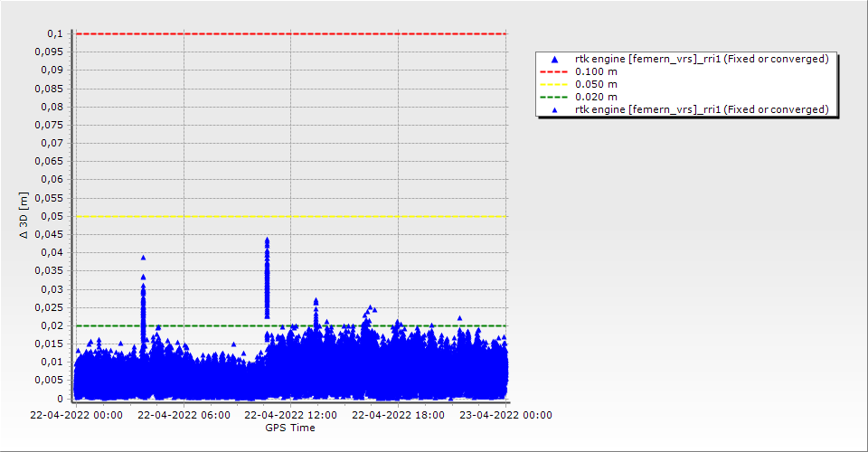Screen dimensions: 868x452
Task: Click the large blue triangle legend marker
Action: point(554,59)
